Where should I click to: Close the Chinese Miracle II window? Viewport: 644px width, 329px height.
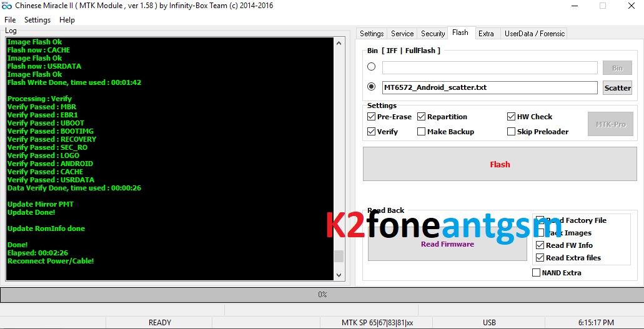632,6
